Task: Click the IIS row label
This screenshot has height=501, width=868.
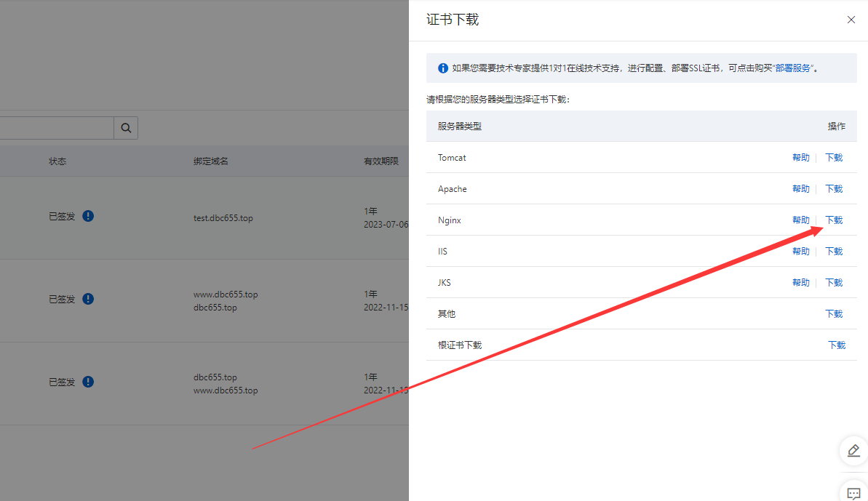Action: pos(442,252)
